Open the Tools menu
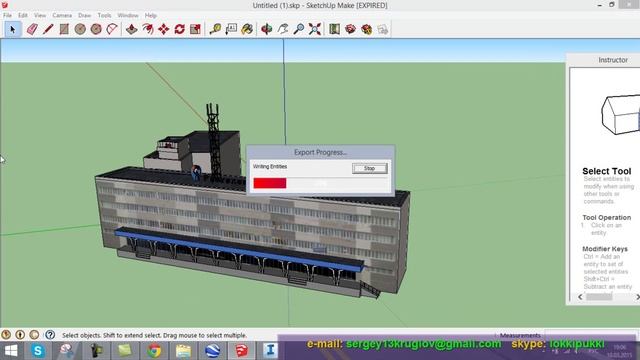 tap(104, 15)
